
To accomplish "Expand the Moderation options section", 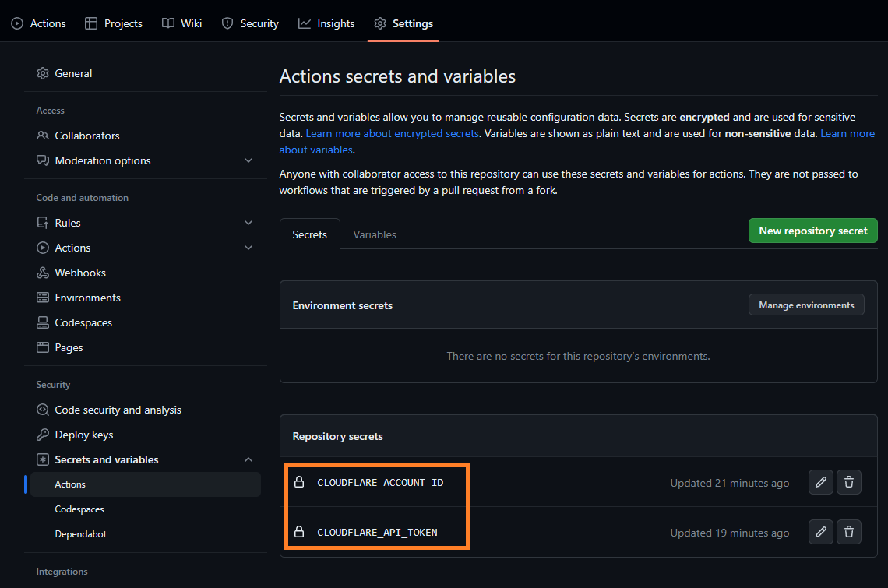I will click(x=248, y=160).
